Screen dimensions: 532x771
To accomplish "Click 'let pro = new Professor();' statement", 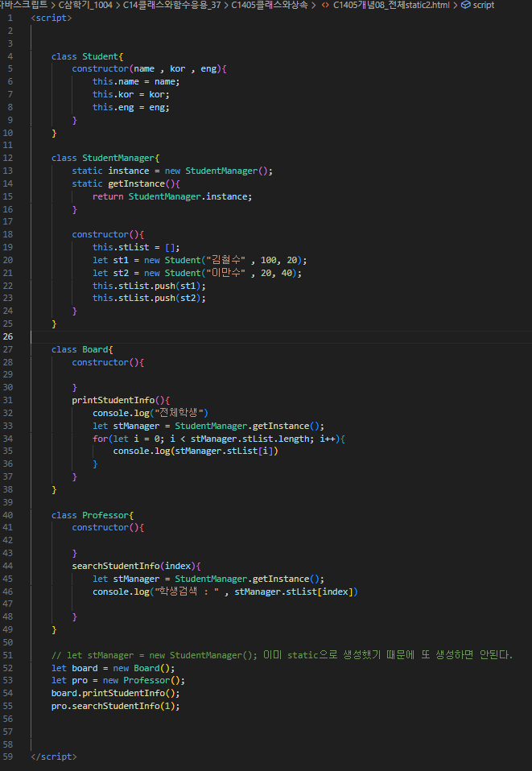I will point(118,681).
